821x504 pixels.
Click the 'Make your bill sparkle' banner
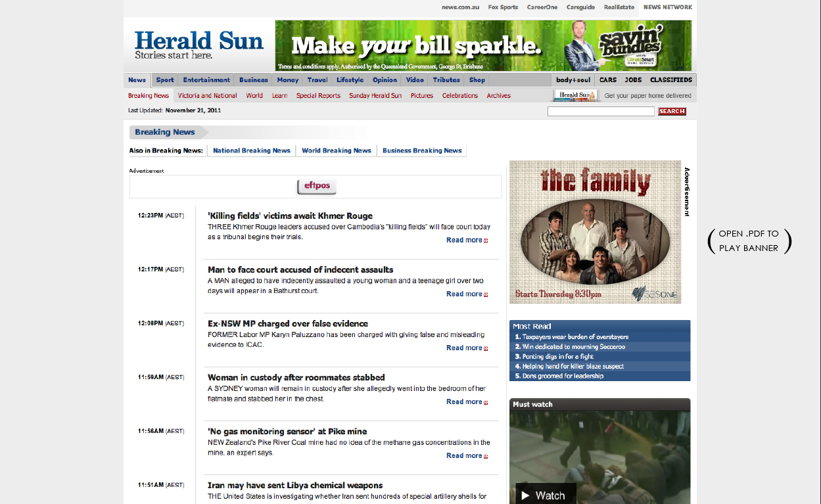pos(483,45)
